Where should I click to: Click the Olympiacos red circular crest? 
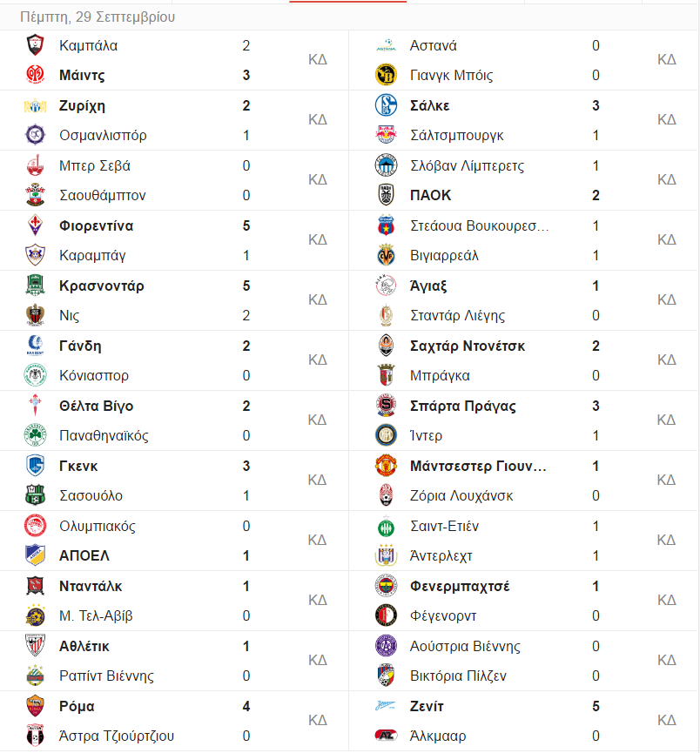click(x=35, y=526)
